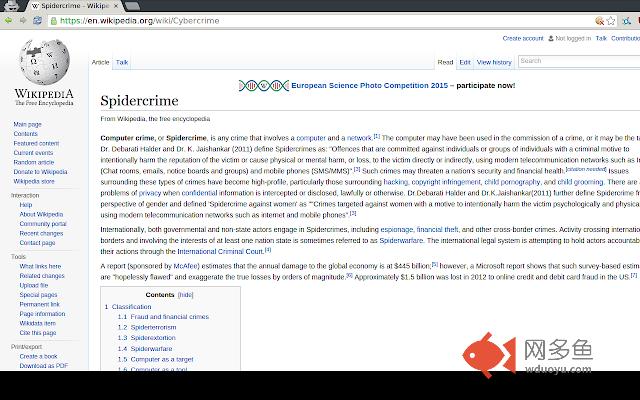Reload the page with refresh icon
The height and width of the screenshot is (400, 640).
click(37, 20)
